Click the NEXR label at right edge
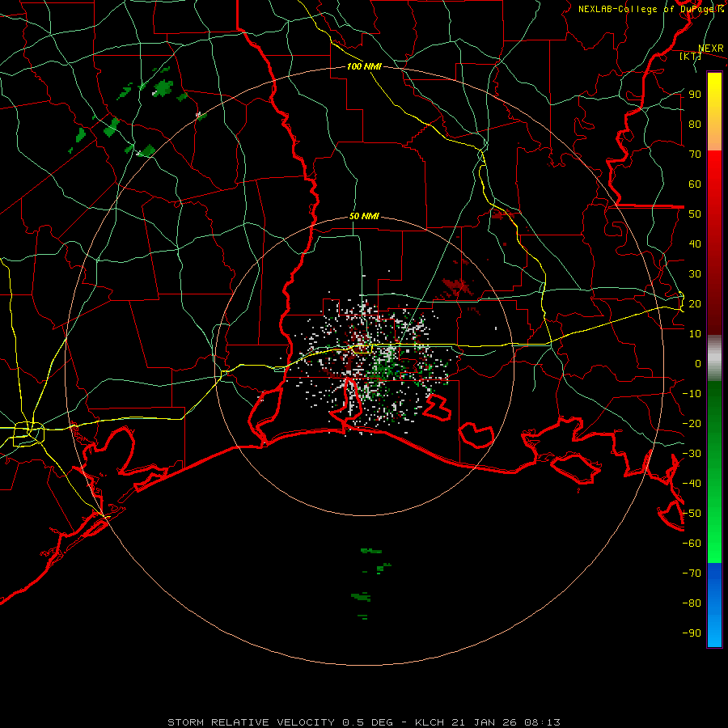The height and width of the screenshot is (728, 728). coord(711,49)
